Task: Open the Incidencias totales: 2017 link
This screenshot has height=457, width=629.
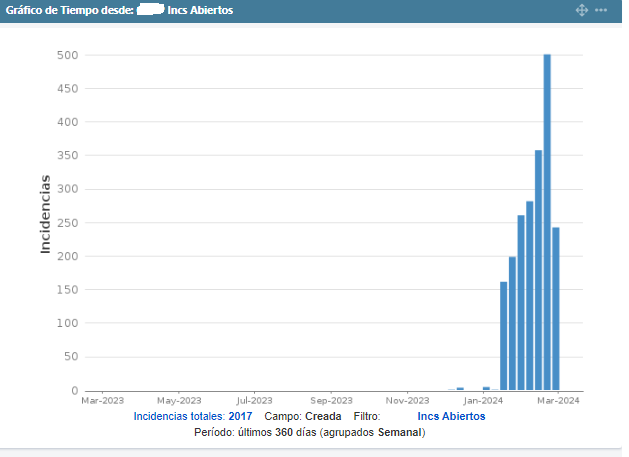Action: pyautogui.click(x=193, y=416)
